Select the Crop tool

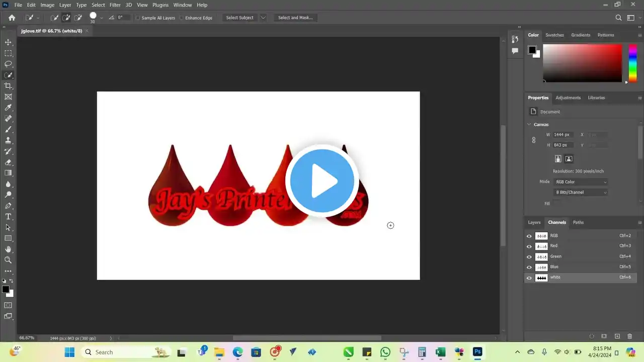tap(8, 86)
